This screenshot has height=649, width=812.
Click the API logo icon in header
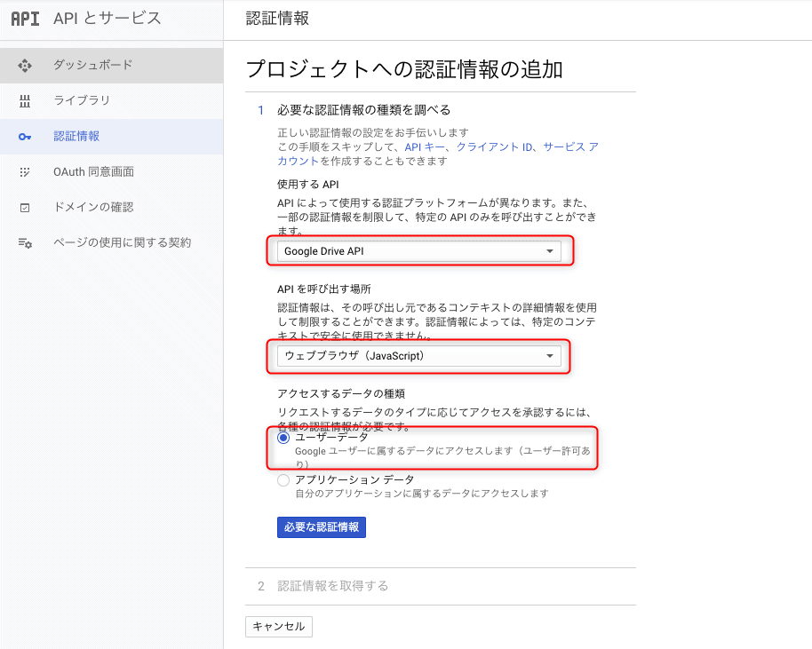tap(25, 19)
